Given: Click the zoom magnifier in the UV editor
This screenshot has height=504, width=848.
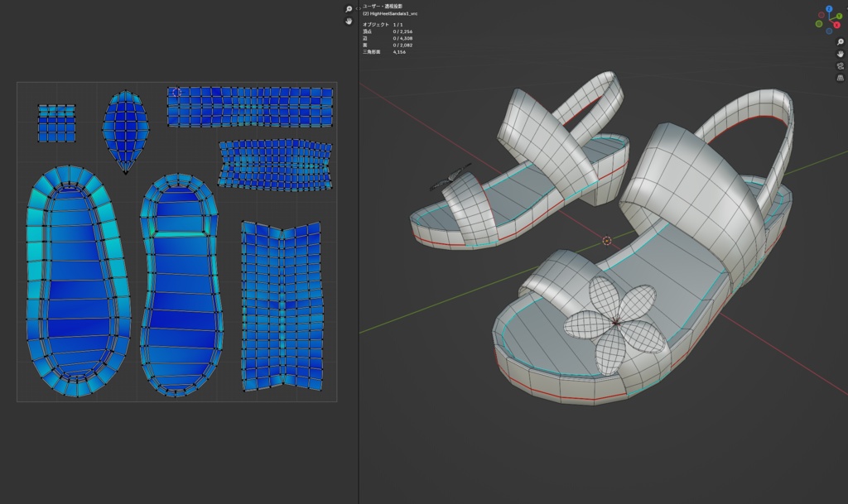Looking at the screenshot, I should click(349, 9).
